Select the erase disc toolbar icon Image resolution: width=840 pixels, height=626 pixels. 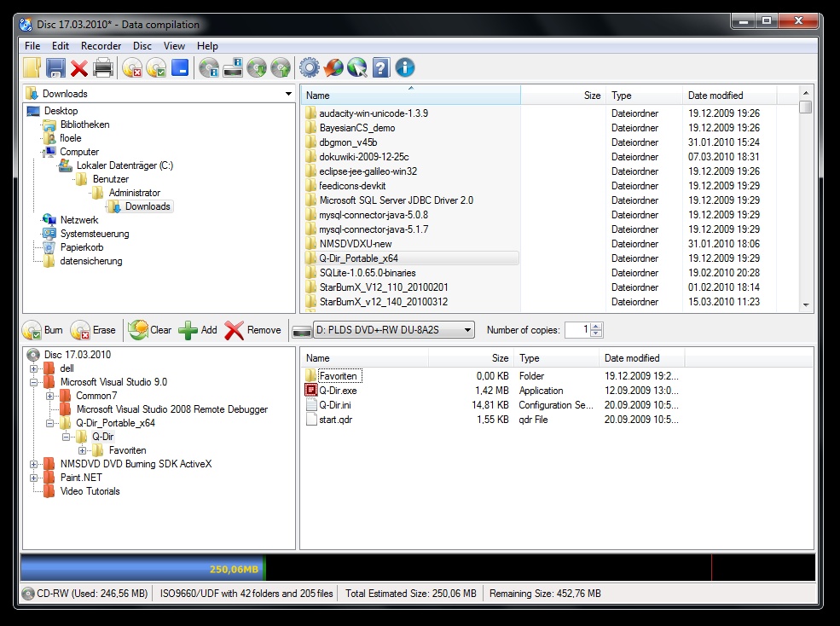tap(133, 67)
